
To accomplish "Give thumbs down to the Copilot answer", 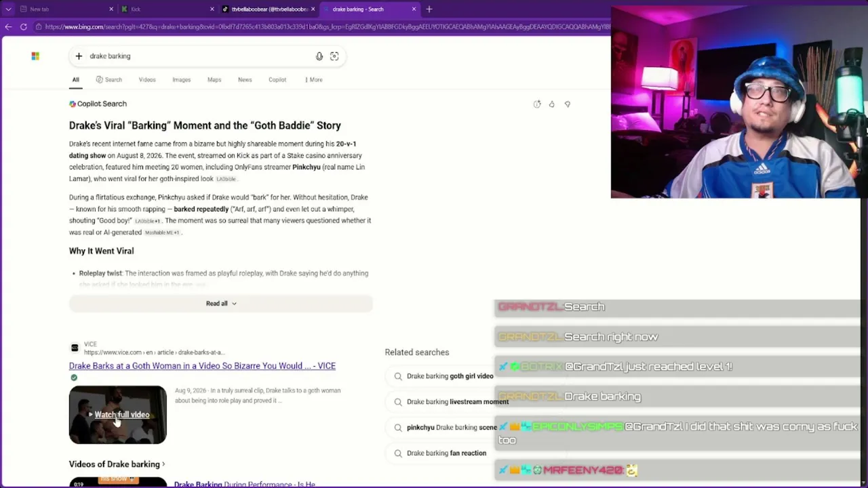I will point(568,104).
